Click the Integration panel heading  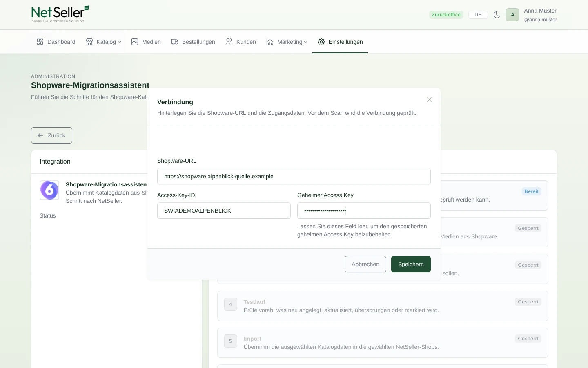click(55, 162)
